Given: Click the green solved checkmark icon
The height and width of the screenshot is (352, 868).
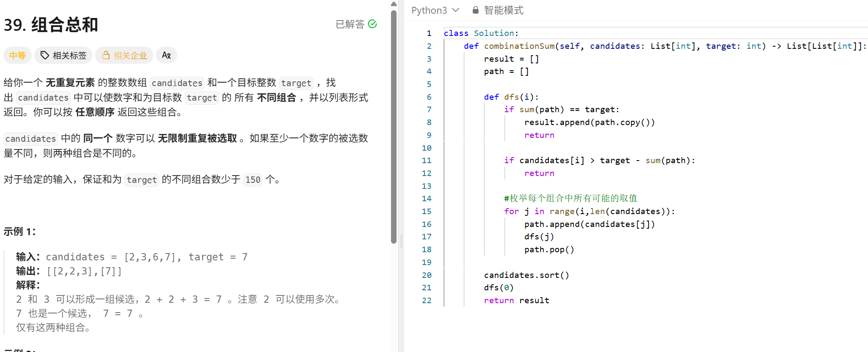Looking at the screenshot, I should (372, 24).
